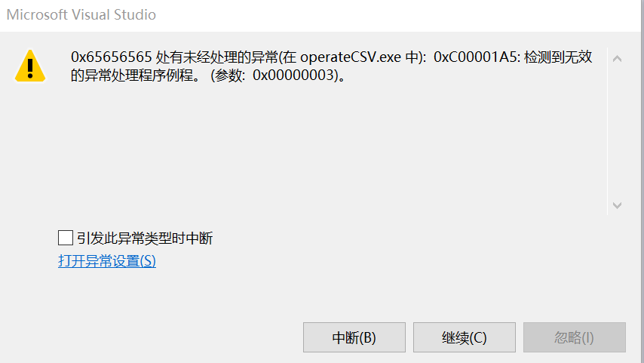The width and height of the screenshot is (644, 363).
Task: Click the message scrollbar track between arrows
Action: tap(617, 131)
